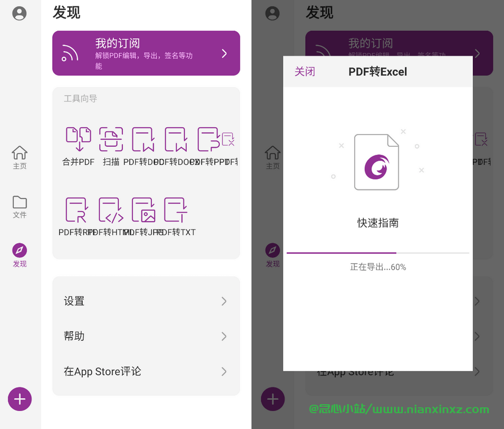Viewport: 504px width, 429px height.
Task: Tap Home (主页) tab in right dimmed screen
Action: tap(273, 157)
